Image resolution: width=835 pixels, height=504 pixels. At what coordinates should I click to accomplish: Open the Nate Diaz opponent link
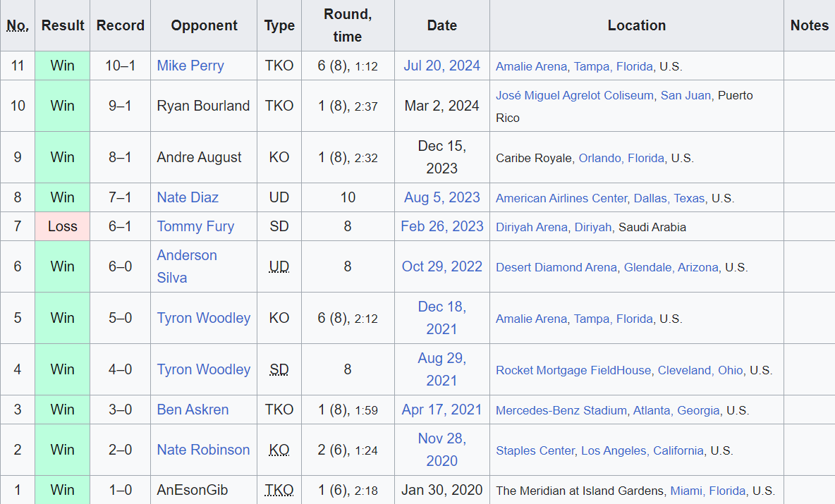(x=188, y=197)
